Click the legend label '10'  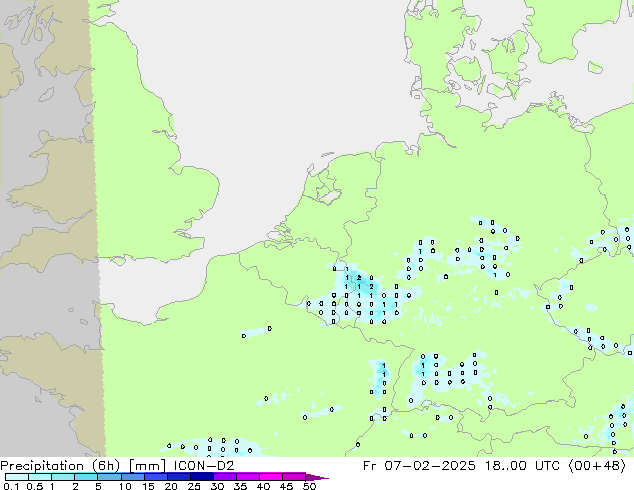pos(125,486)
